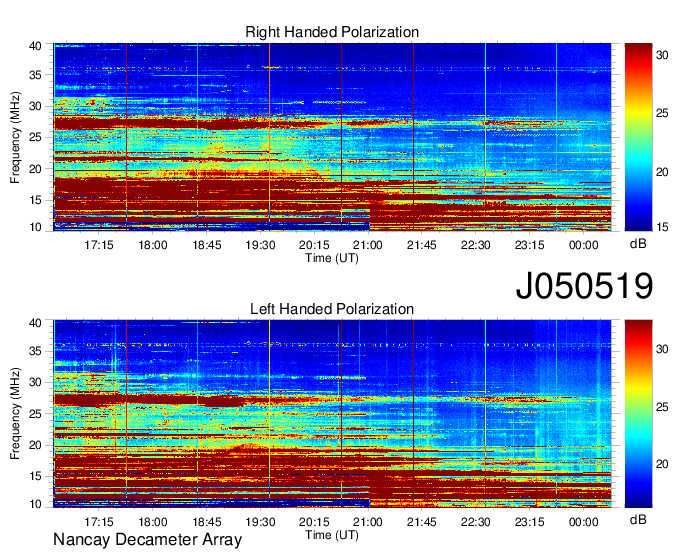Click the "Nancay Decameter Array" caption
Screen dimensions: 680x552
click(x=147, y=540)
